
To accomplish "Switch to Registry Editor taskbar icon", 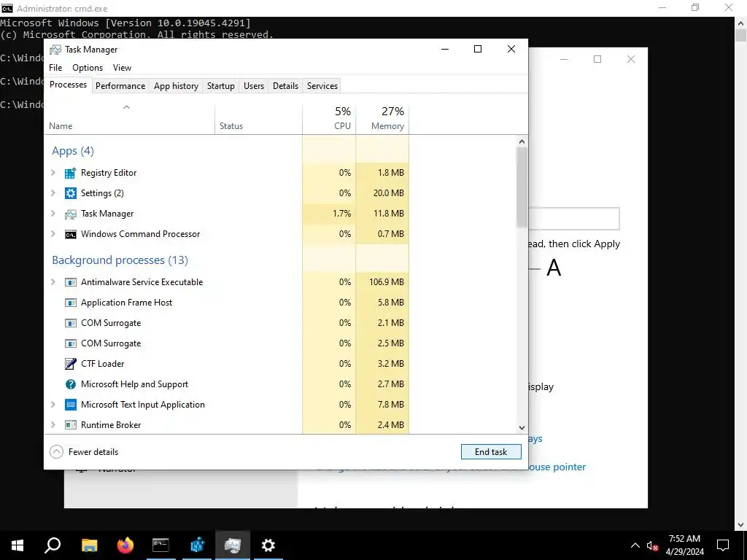I will (197, 545).
